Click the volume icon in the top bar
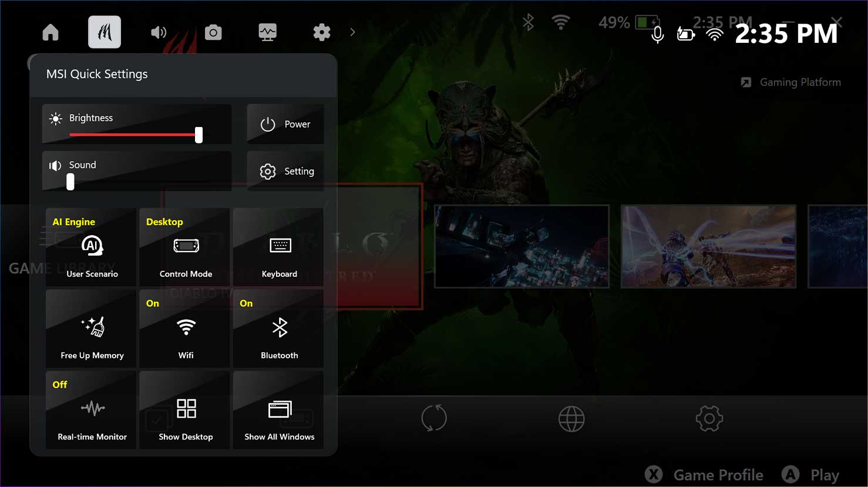Image resolution: width=868 pixels, height=487 pixels. (158, 32)
